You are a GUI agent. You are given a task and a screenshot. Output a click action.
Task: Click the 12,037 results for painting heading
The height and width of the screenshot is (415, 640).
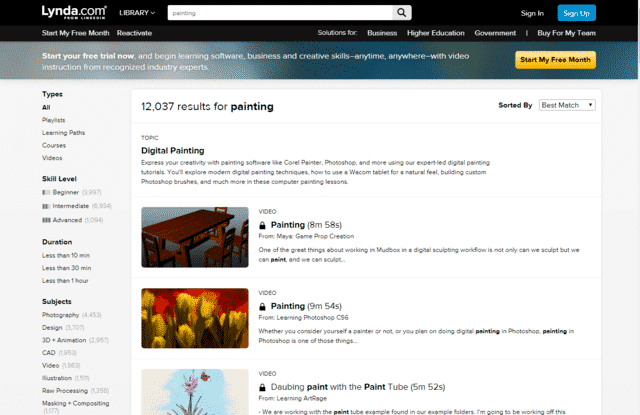(207, 107)
